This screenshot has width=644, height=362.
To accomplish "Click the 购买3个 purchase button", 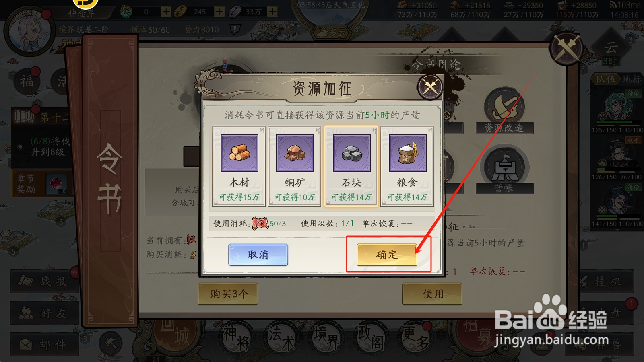I will tap(228, 294).
